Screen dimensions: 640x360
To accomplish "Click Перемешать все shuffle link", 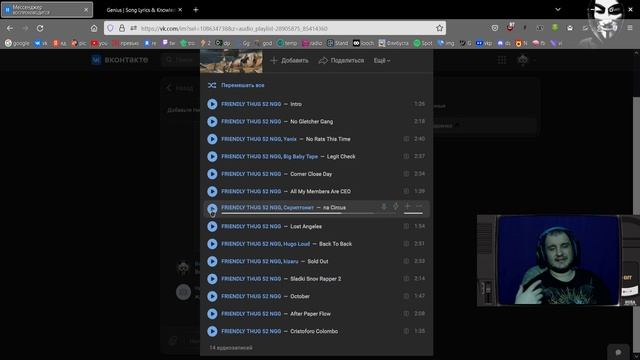I will (242, 85).
